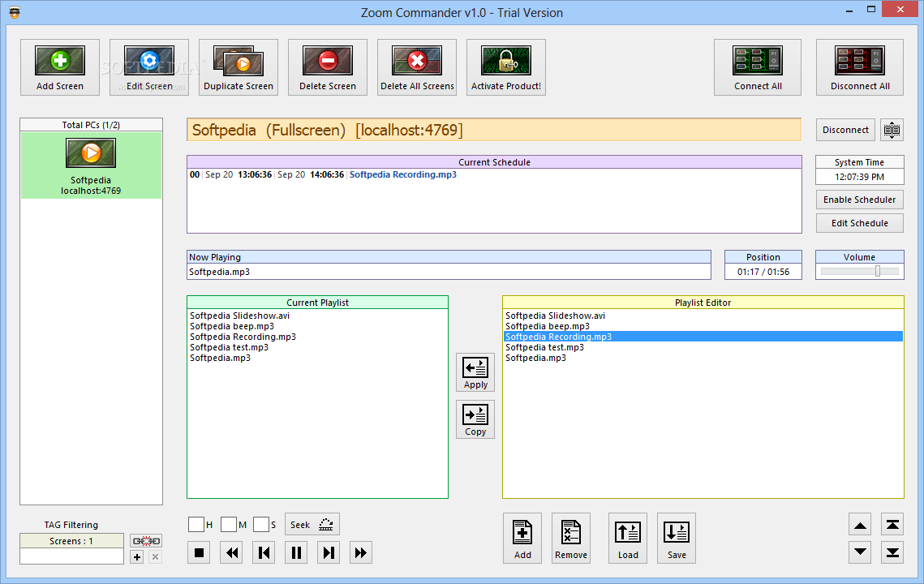Click the layout icon beside Disconnect

pos(892,130)
